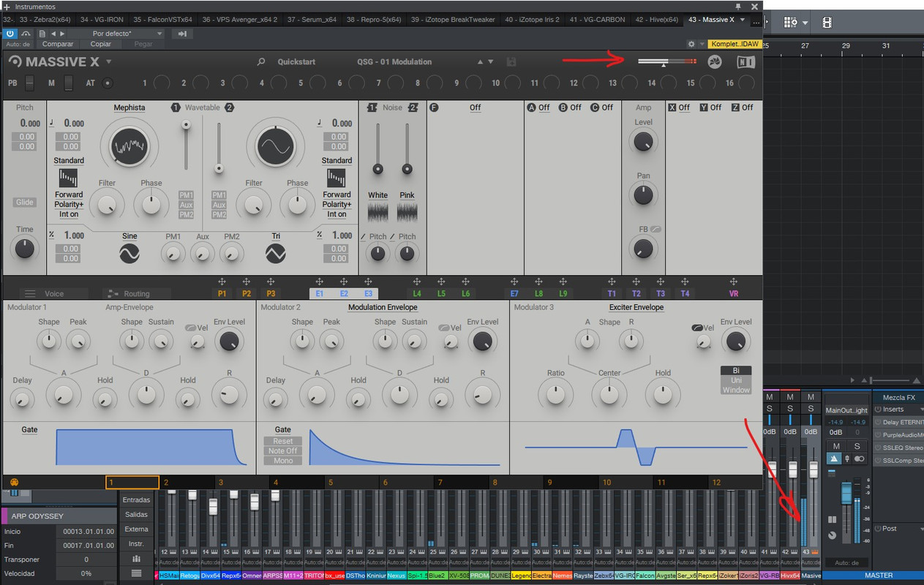Click Entradas button in mixer sidebar
This screenshot has height=585, width=924.
pyautogui.click(x=136, y=500)
